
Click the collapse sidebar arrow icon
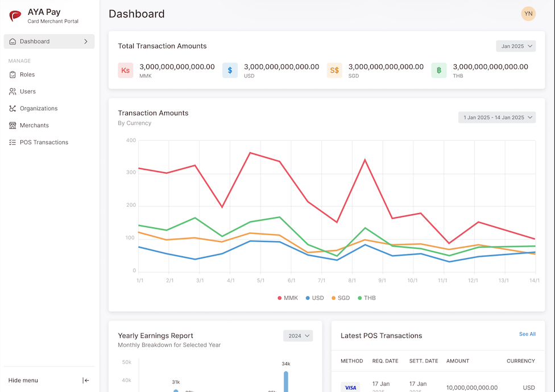tap(86, 381)
